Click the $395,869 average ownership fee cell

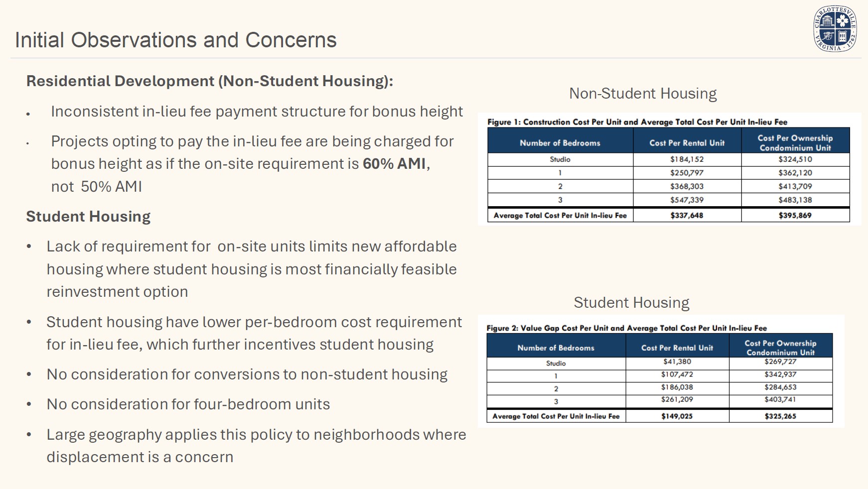795,216
